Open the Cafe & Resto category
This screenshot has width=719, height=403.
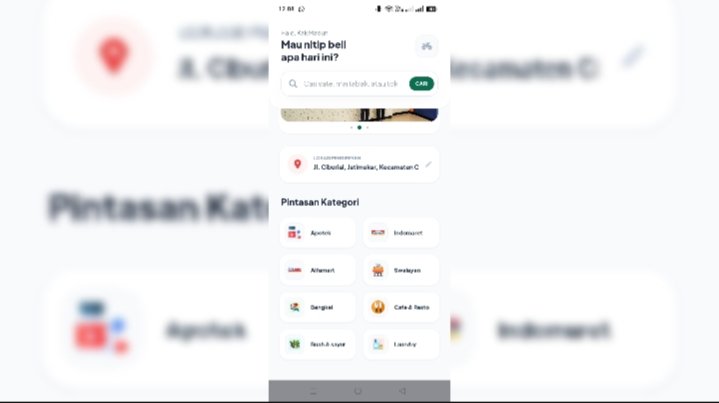401,307
